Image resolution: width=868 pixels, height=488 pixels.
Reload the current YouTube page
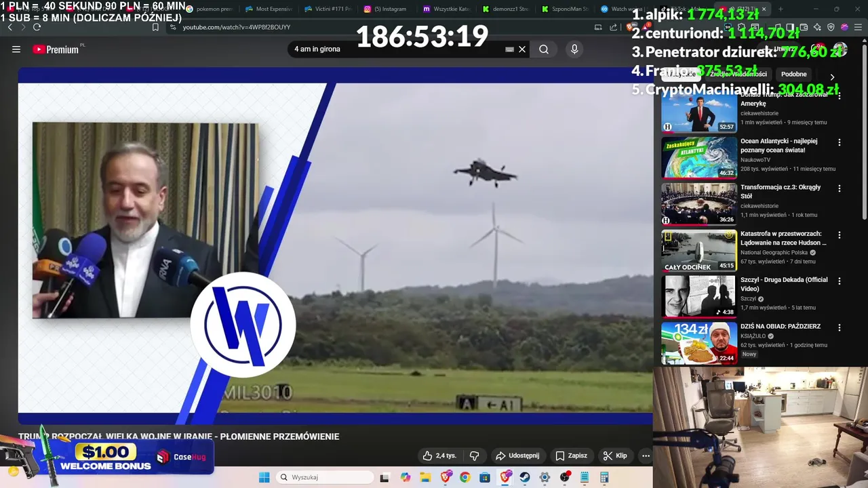coord(37,27)
